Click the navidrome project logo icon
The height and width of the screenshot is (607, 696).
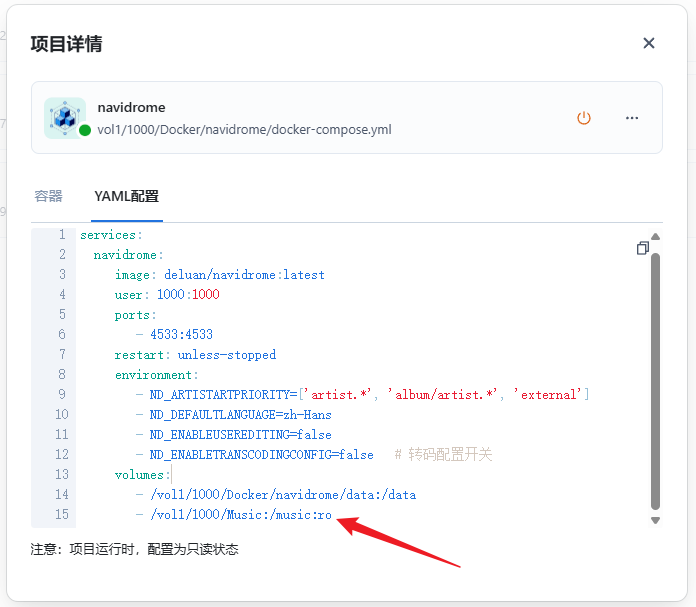click(x=65, y=117)
